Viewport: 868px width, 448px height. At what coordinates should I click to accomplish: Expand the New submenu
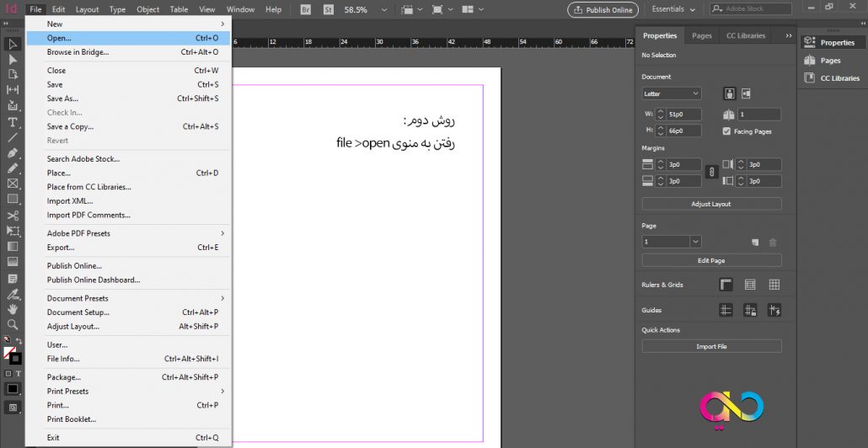click(129, 24)
